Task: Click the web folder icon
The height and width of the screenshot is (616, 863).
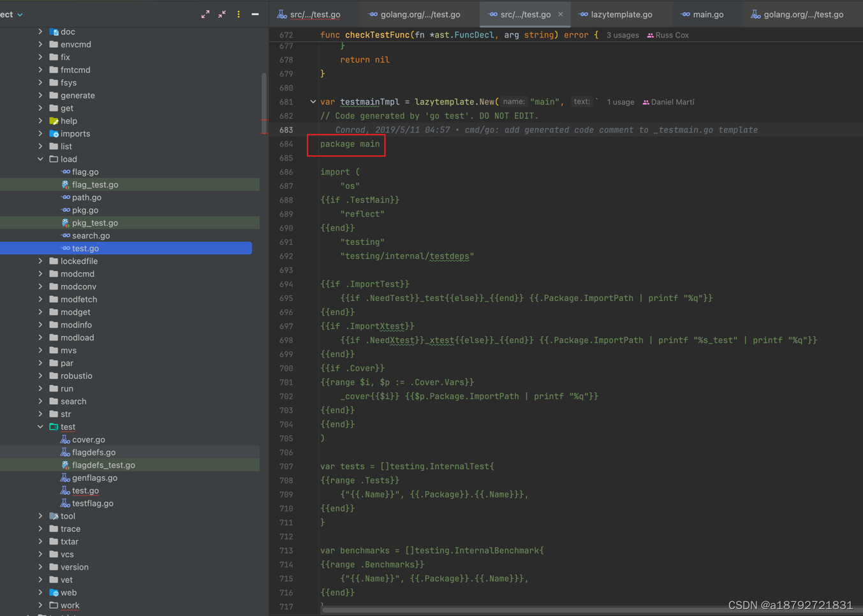Action: coord(54,592)
